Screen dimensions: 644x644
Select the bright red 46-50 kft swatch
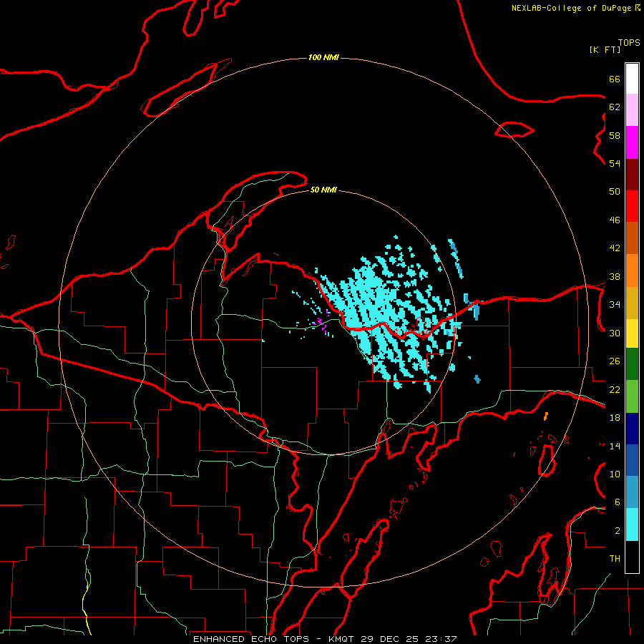[x=632, y=207]
